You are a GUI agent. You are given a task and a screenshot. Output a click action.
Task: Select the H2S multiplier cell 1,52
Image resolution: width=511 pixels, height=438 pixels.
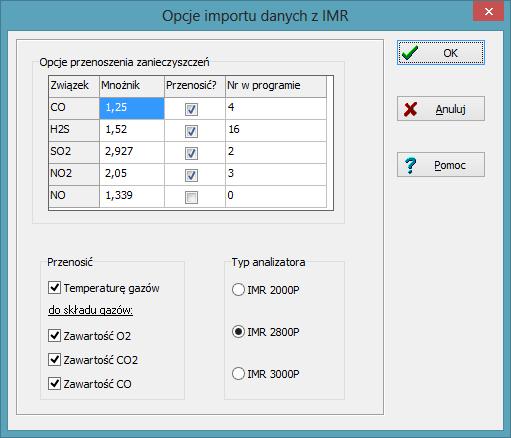click(132, 130)
